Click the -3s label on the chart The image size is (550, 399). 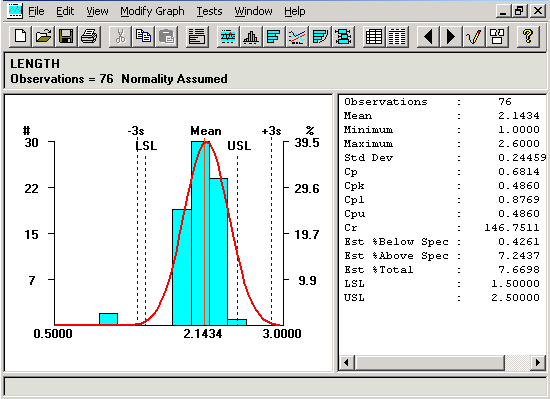click(x=136, y=131)
